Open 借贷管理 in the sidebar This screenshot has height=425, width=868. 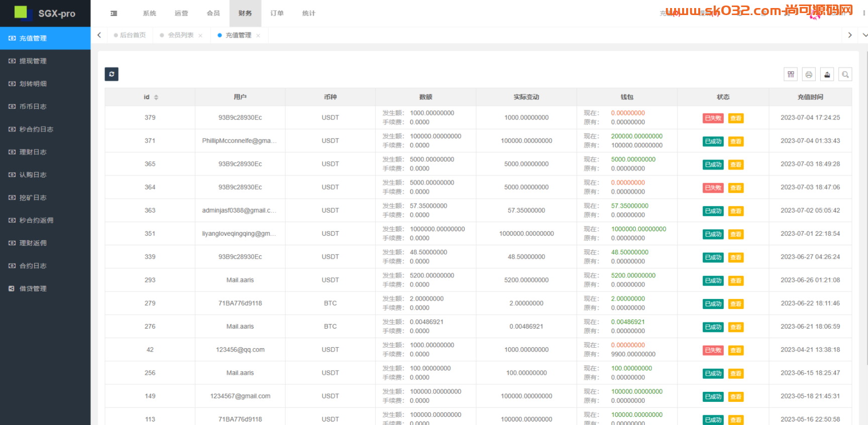[x=45, y=289]
